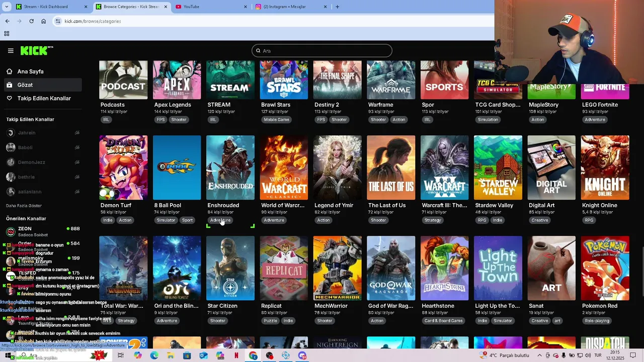This screenshot has height=362, width=644.
Task: Open The Last of Us cover image
Action: 391,167
